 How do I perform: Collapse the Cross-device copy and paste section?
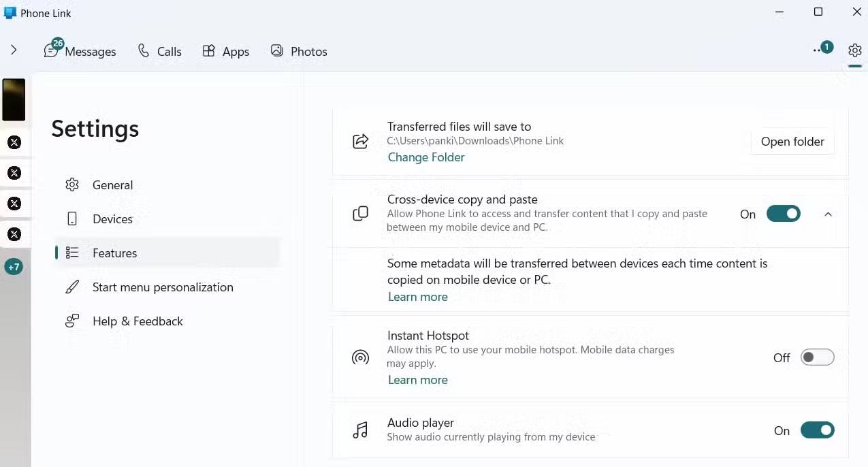pos(828,214)
